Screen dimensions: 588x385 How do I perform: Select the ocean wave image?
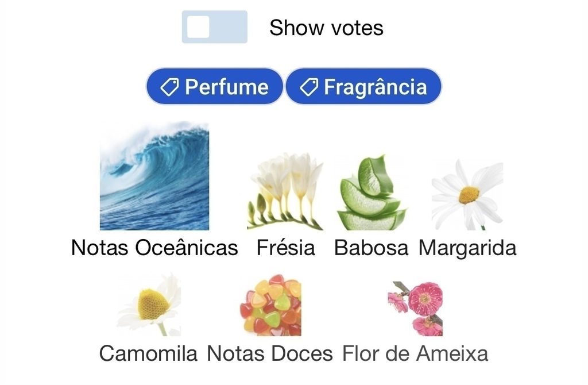[154, 176]
